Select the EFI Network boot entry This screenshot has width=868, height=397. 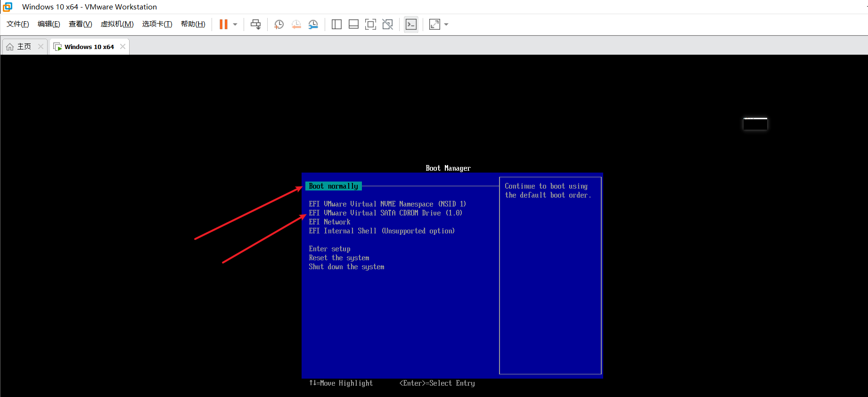tap(329, 222)
